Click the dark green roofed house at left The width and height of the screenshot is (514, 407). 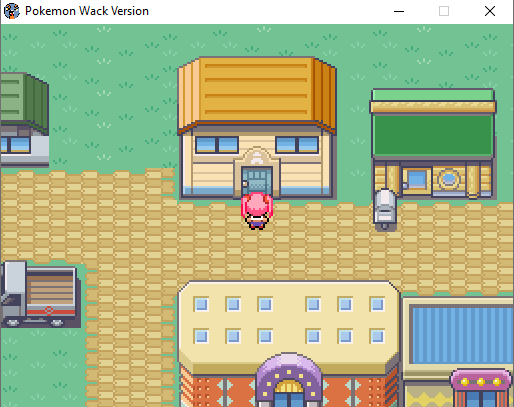(25, 119)
